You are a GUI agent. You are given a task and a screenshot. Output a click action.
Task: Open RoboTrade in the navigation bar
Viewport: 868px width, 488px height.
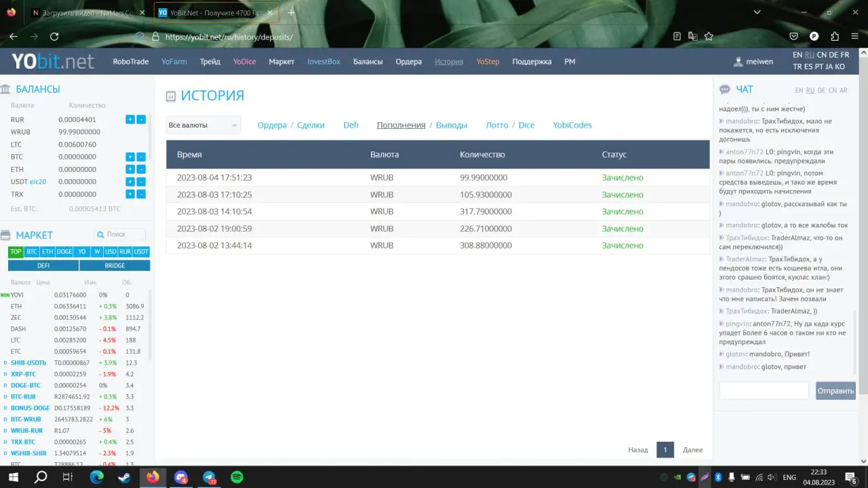click(131, 62)
